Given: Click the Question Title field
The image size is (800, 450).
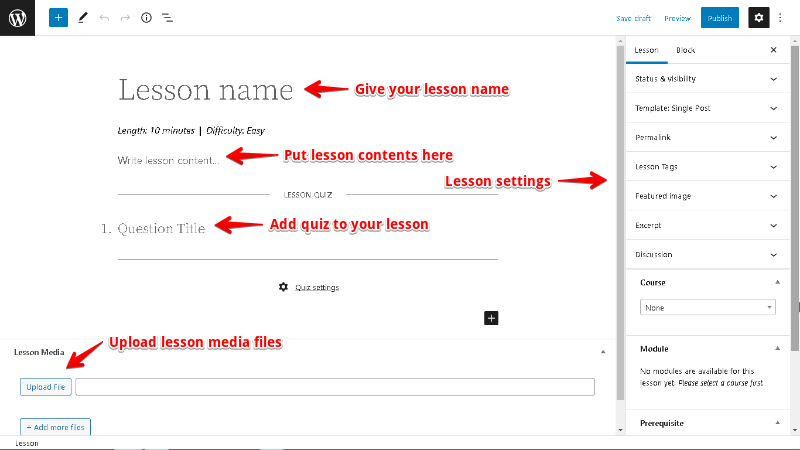Looking at the screenshot, I should (161, 229).
